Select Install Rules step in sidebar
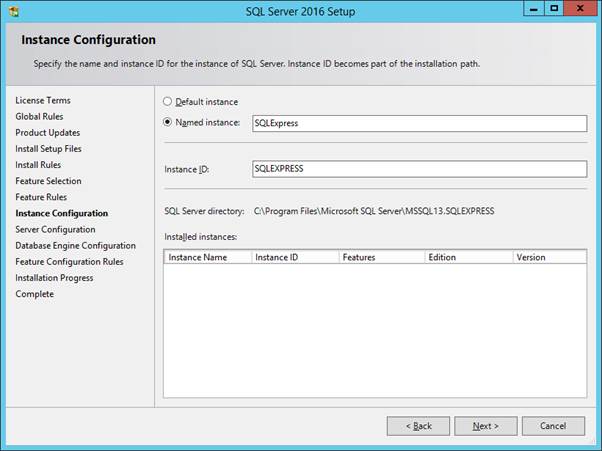This screenshot has width=602, height=451. 38,165
